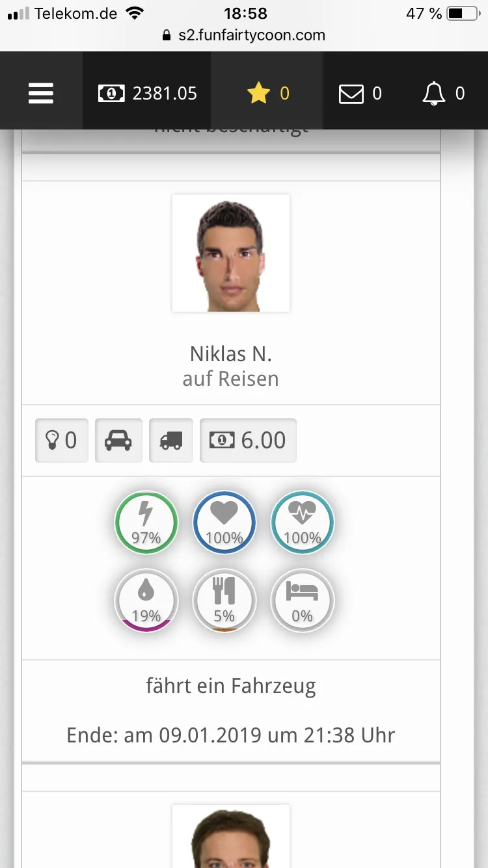Tap the 19% thirst droplet indicator
Screen dimensions: 488x868
[146, 601]
